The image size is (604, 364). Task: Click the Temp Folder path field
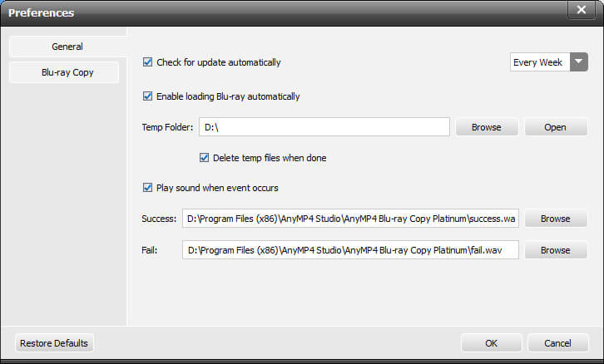click(324, 127)
